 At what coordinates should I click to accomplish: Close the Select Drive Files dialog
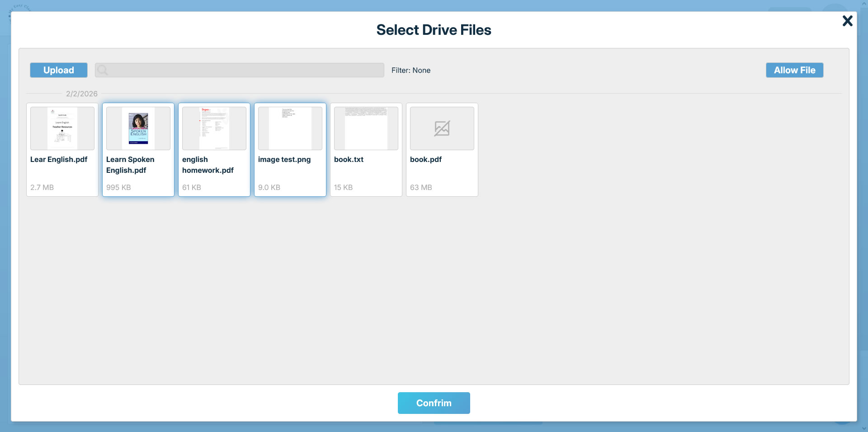coord(847,21)
